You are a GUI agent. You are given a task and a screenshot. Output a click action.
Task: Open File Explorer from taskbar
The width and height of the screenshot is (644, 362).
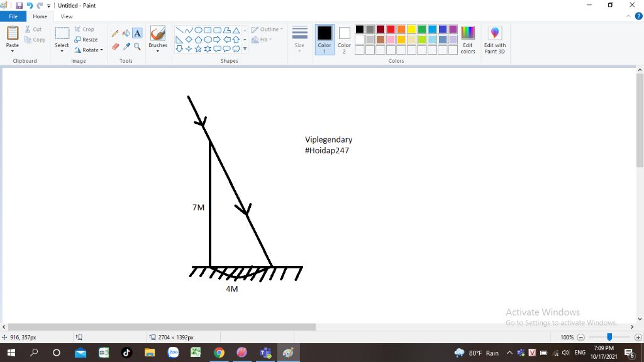[150, 353]
